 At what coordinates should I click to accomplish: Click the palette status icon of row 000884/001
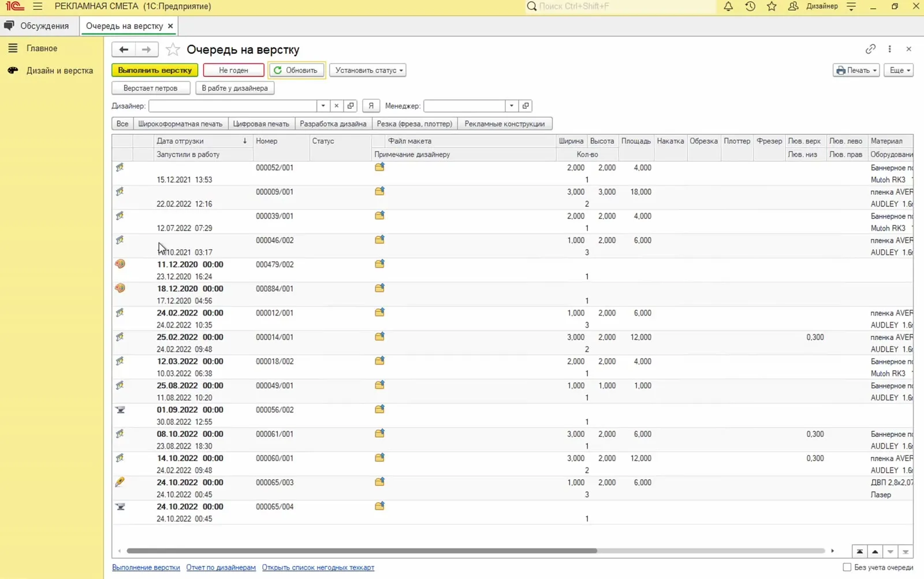[x=120, y=288]
